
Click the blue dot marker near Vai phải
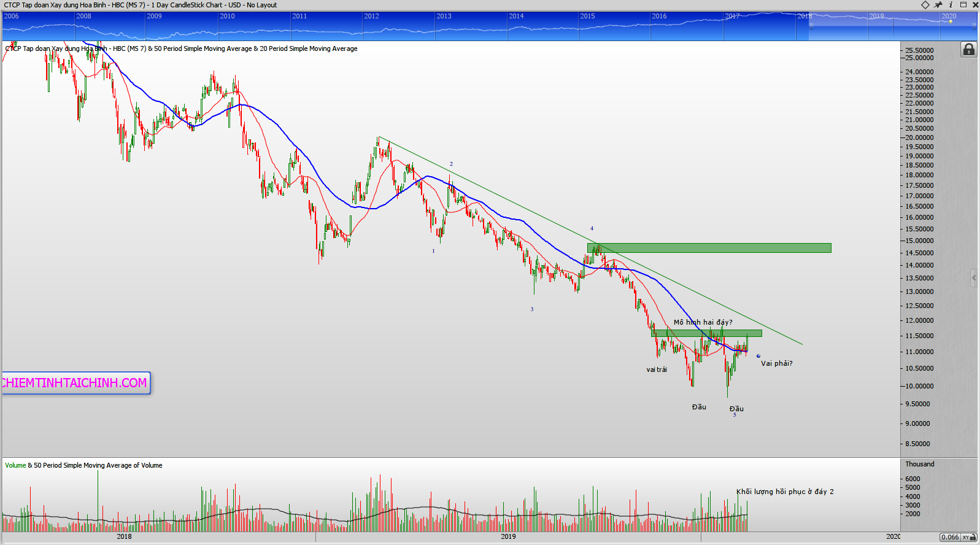(758, 356)
